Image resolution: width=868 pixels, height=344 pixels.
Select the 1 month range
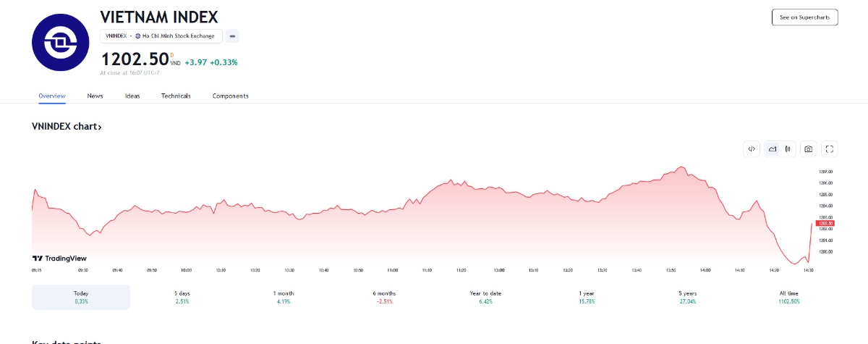(x=283, y=297)
